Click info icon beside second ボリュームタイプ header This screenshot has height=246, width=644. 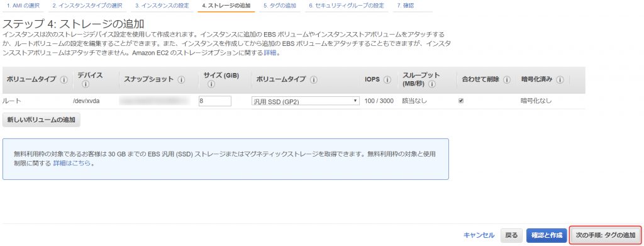pos(314,80)
